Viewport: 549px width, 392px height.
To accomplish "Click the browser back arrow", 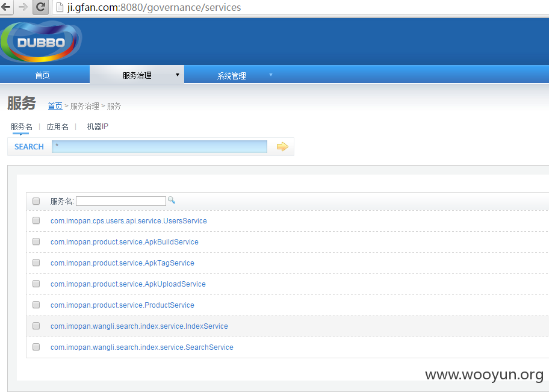I will (5, 7).
